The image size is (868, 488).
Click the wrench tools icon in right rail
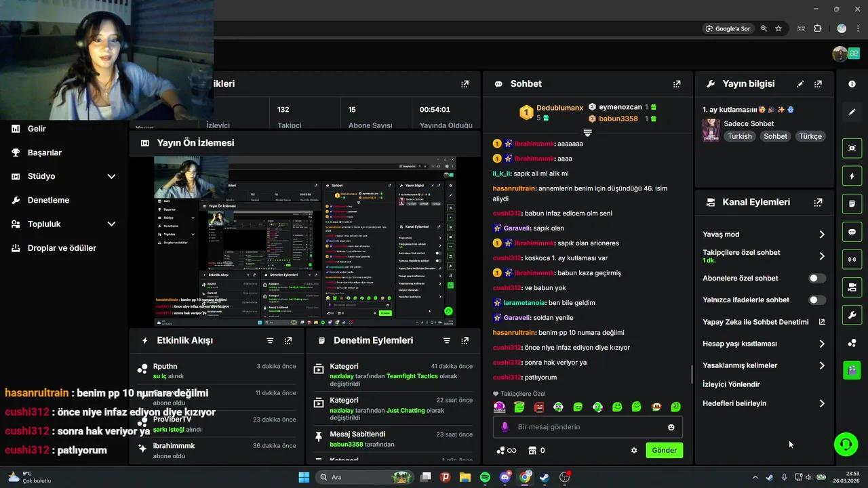852,315
